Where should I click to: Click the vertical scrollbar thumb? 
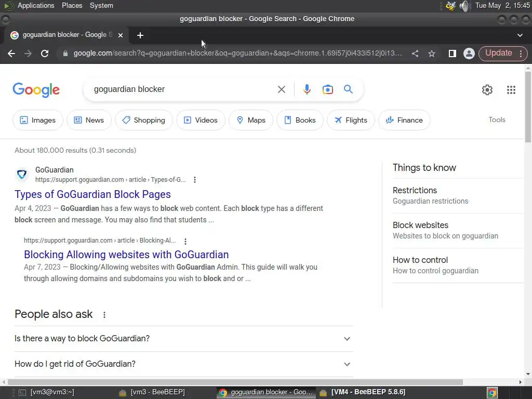528,107
